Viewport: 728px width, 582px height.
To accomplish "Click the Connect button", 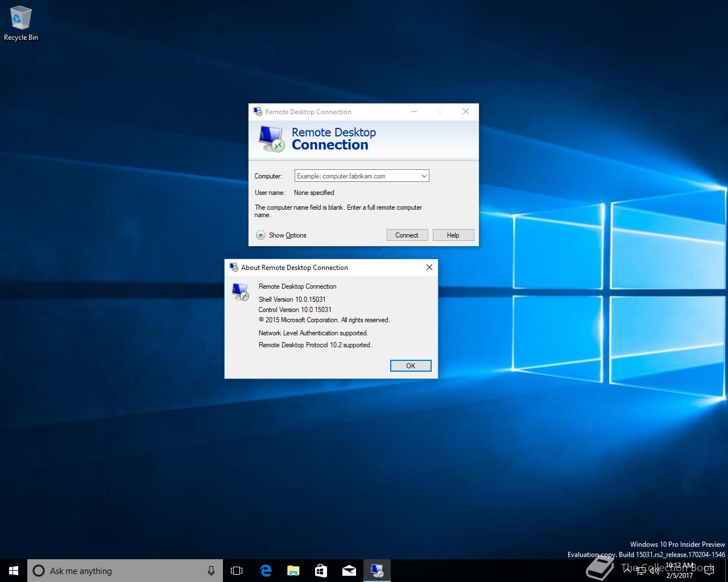I will point(407,235).
